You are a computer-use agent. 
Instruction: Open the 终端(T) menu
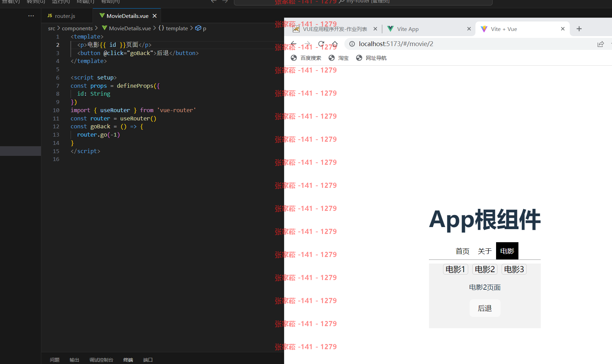85,2
